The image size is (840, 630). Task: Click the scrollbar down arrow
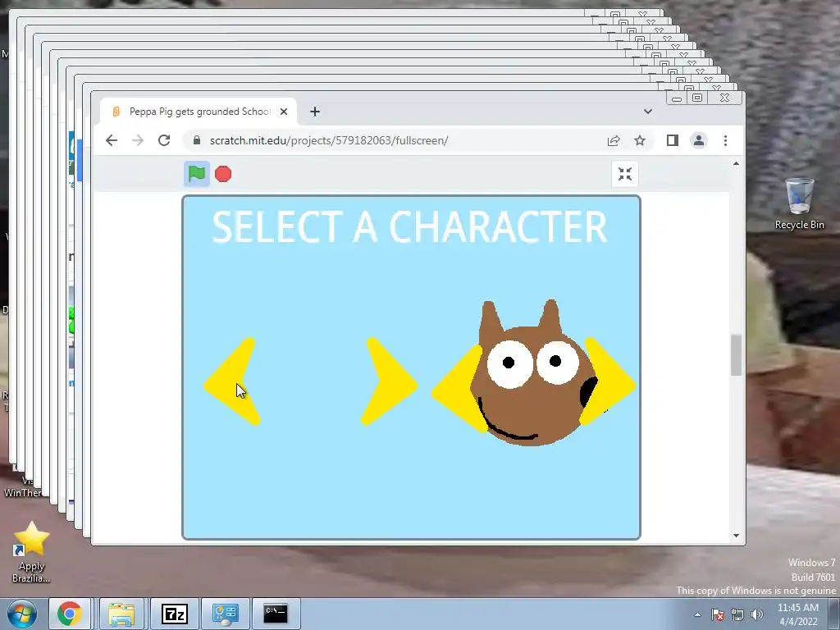[x=736, y=535]
